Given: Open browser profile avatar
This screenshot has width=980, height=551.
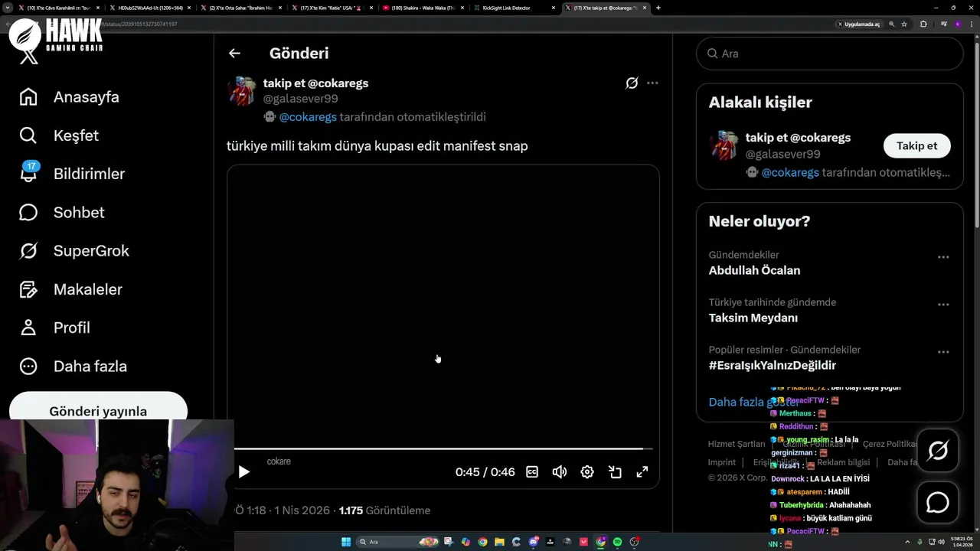Looking at the screenshot, I should [x=958, y=24].
